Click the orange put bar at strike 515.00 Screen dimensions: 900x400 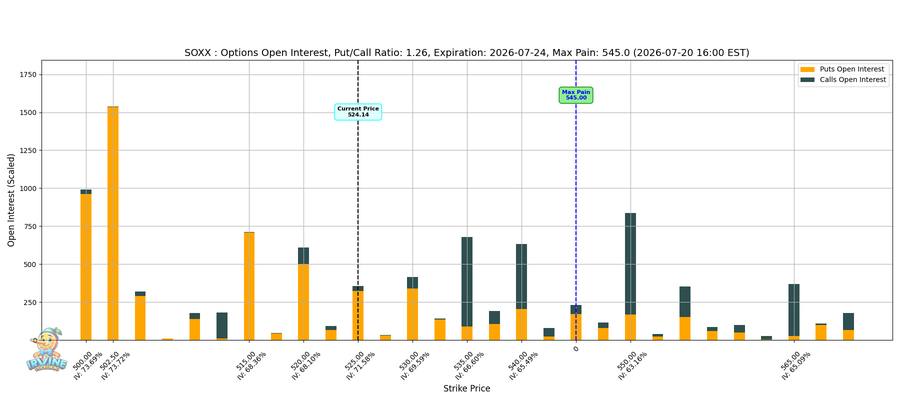pos(249,286)
